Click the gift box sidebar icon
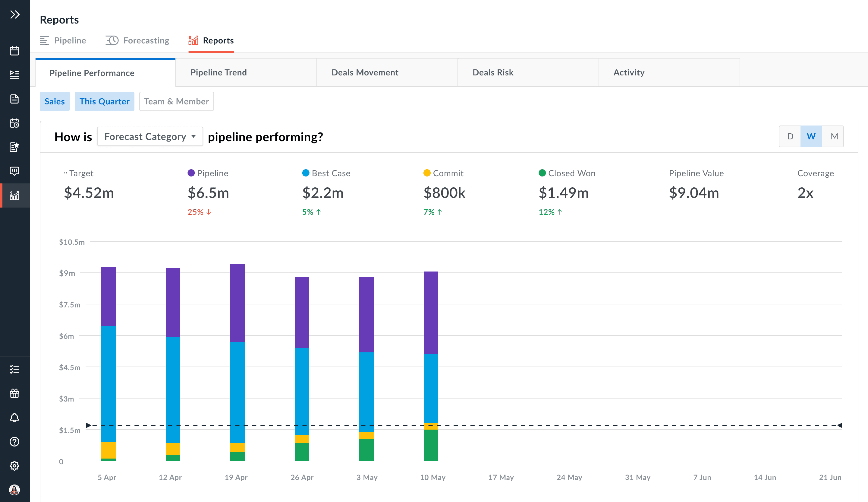The width and height of the screenshot is (868, 502). coord(14,393)
